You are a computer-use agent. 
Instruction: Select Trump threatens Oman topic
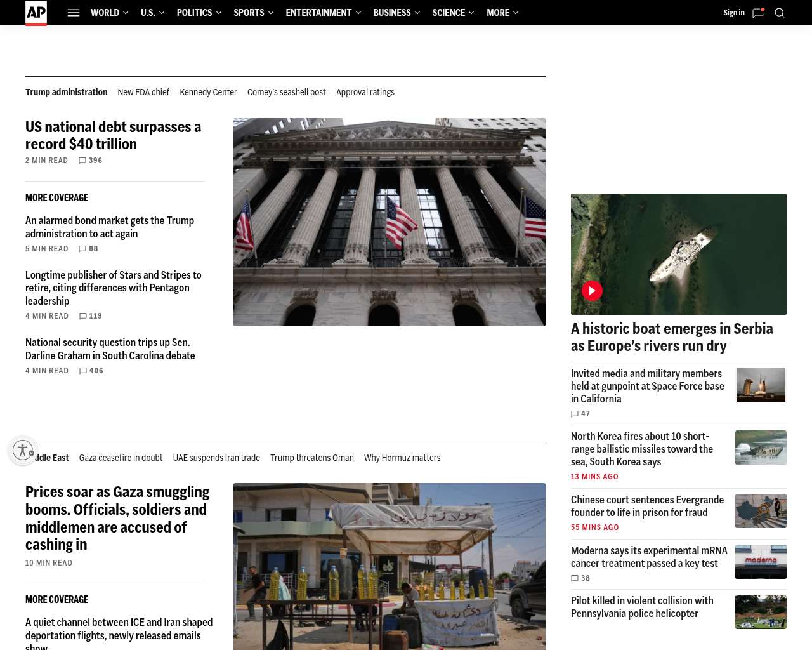click(x=312, y=458)
